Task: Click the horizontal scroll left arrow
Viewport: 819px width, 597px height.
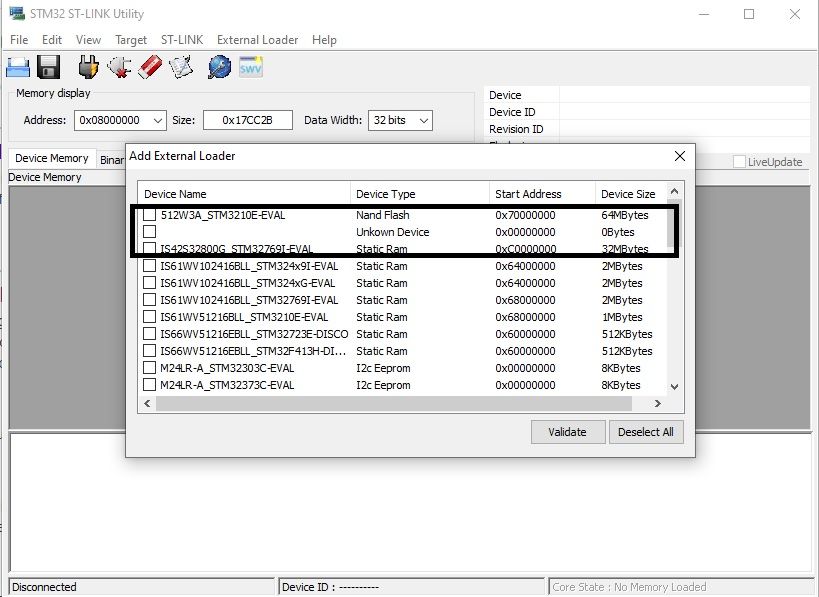Action: point(147,403)
